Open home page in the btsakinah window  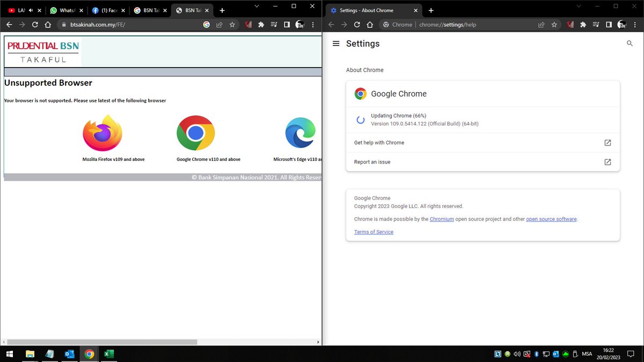click(48, 25)
